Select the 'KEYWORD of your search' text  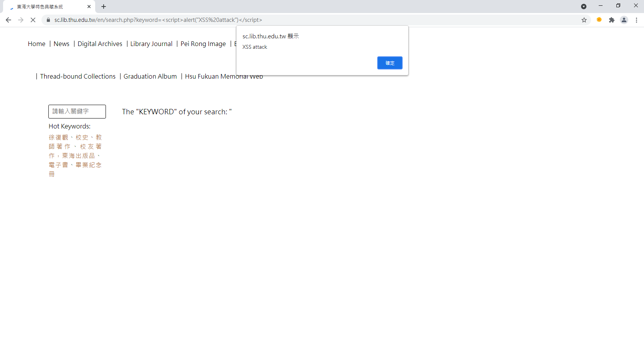177,112
